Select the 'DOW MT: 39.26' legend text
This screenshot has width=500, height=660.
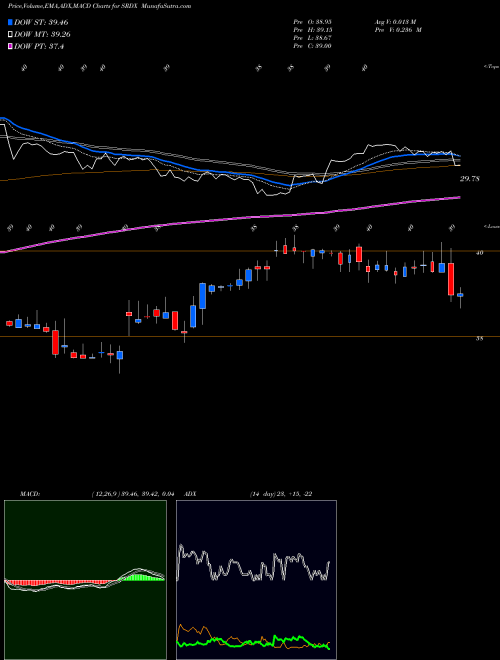tap(42, 35)
